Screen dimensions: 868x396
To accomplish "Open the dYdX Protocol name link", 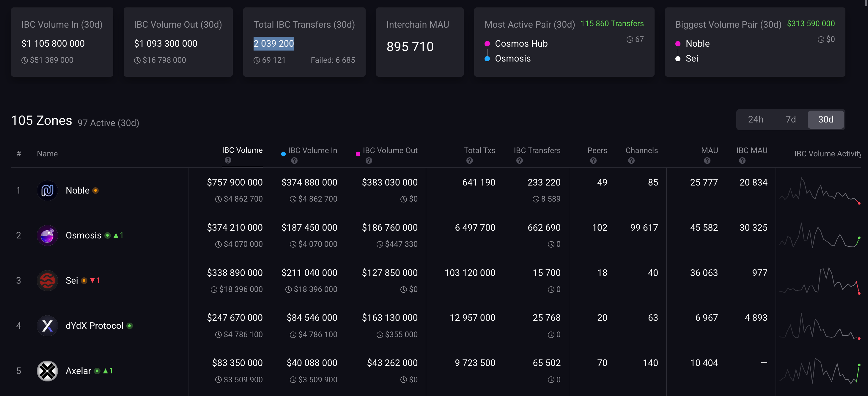I will click(94, 326).
